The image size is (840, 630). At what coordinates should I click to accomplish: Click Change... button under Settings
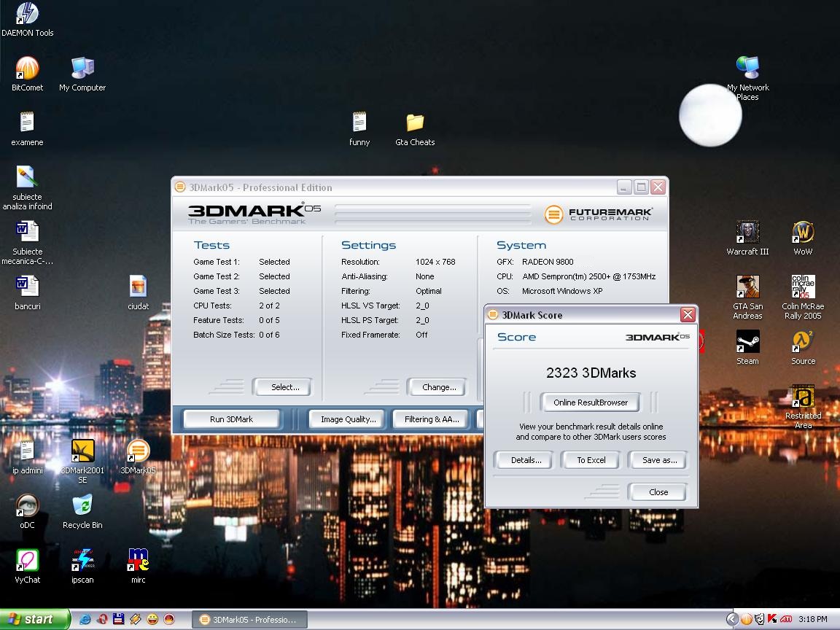437,387
